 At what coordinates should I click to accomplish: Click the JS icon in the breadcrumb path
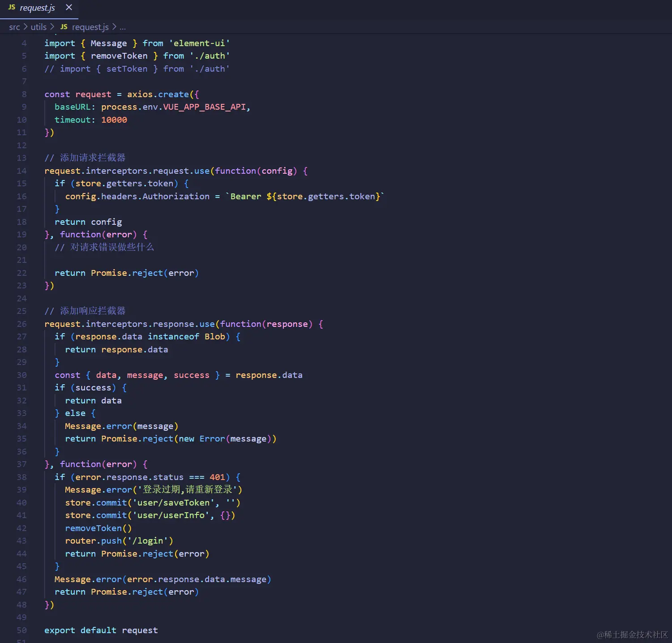(x=64, y=27)
